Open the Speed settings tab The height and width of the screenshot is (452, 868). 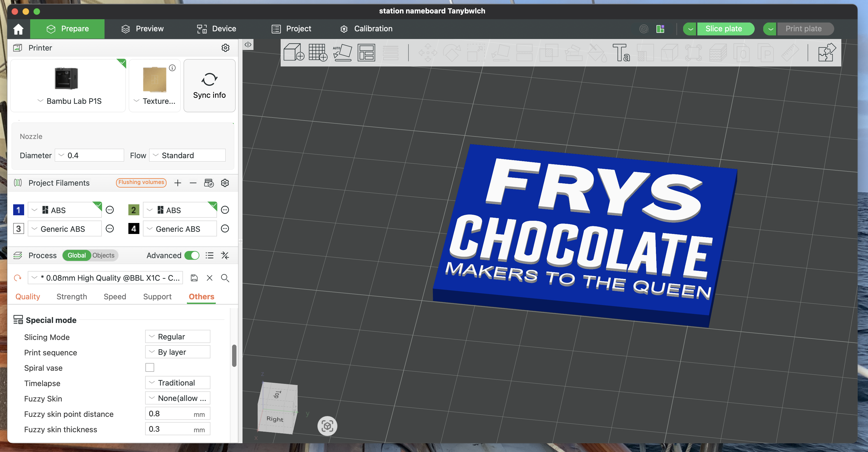(x=115, y=297)
